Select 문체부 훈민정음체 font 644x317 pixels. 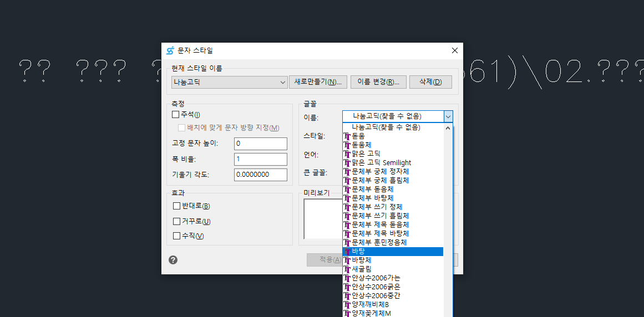coord(393,242)
